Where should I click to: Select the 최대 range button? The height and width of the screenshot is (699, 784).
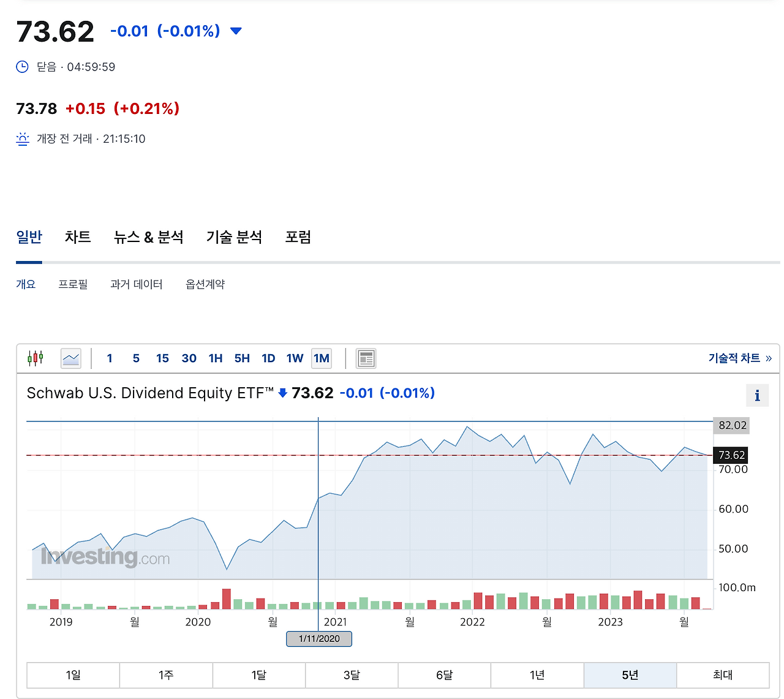[x=723, y=674]
